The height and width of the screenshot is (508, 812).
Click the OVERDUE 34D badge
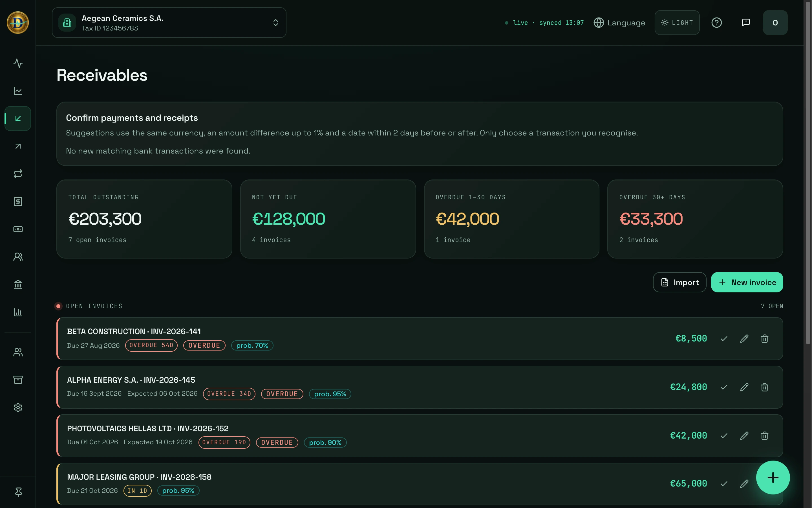[229, 394]
